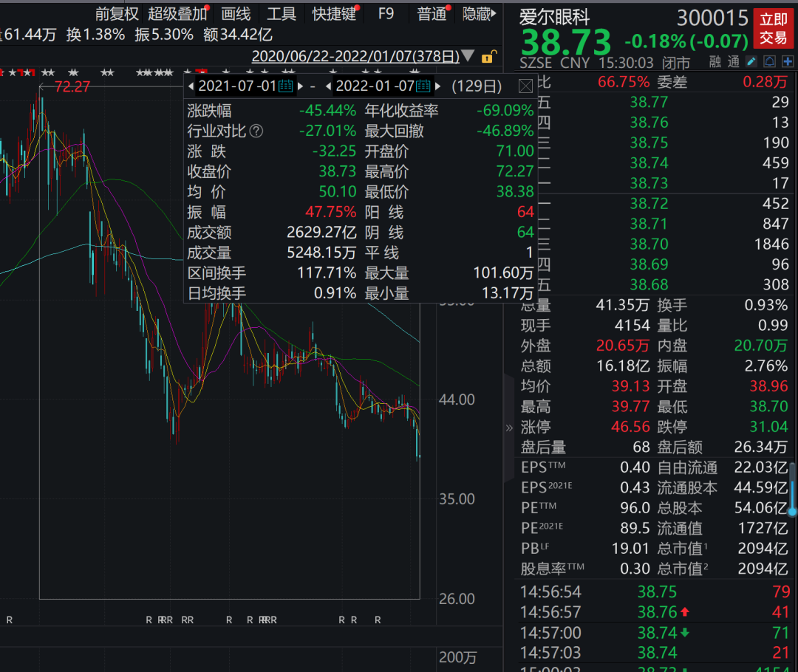Image resolution: width=798 pixels, height=672 pixels.
Task: Open start date calendar picker for 2021-07-01
Action: pos(286,86)
